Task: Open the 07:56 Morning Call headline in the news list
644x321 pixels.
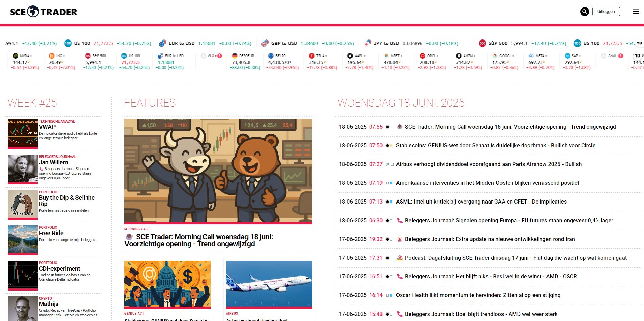Action: [x=510, y=127]
